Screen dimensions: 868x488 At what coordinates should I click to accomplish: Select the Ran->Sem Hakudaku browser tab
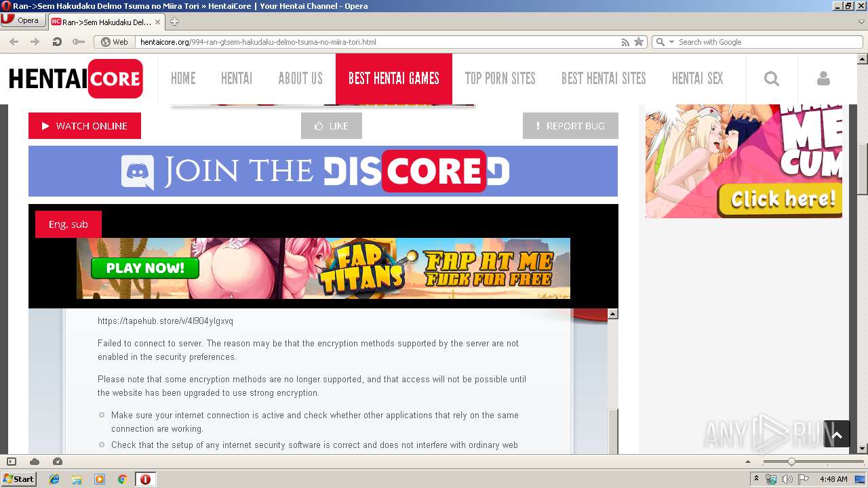tap(106, 22)
